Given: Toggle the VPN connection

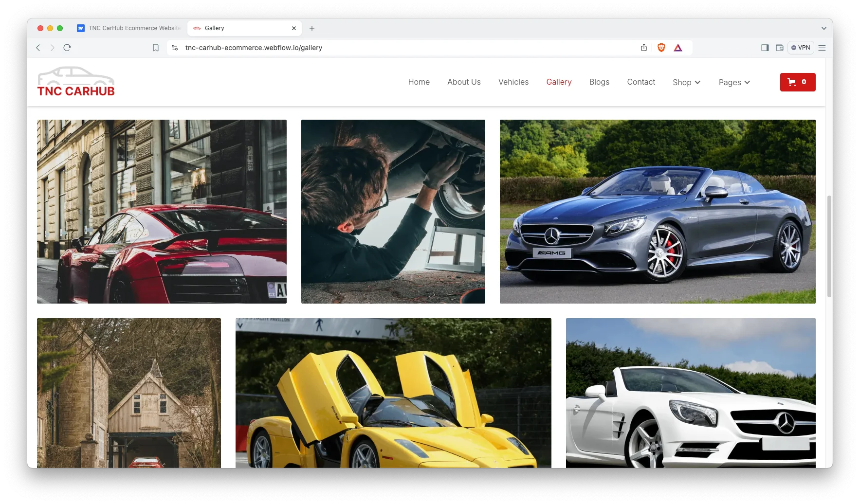Looking at the screenshot, I should (801, 47).
